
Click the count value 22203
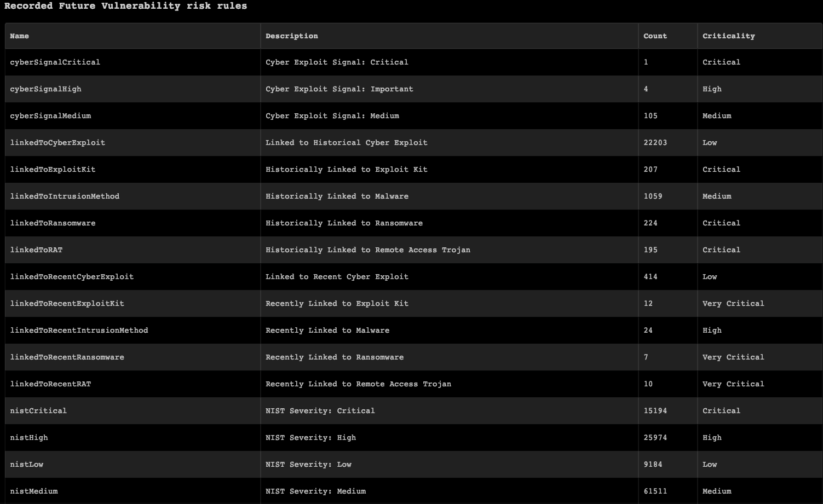pos(655,143)
